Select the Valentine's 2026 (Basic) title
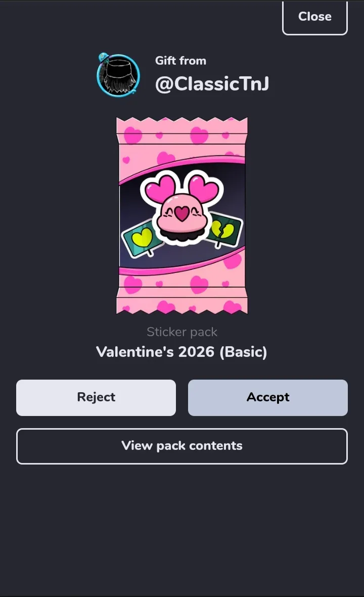The height and width of the screenshot is (597, 364). coord(181,352)
